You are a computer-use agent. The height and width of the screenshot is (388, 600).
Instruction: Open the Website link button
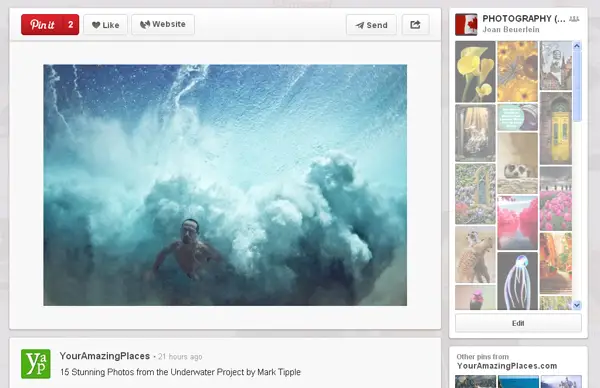(x=163, y=24)
